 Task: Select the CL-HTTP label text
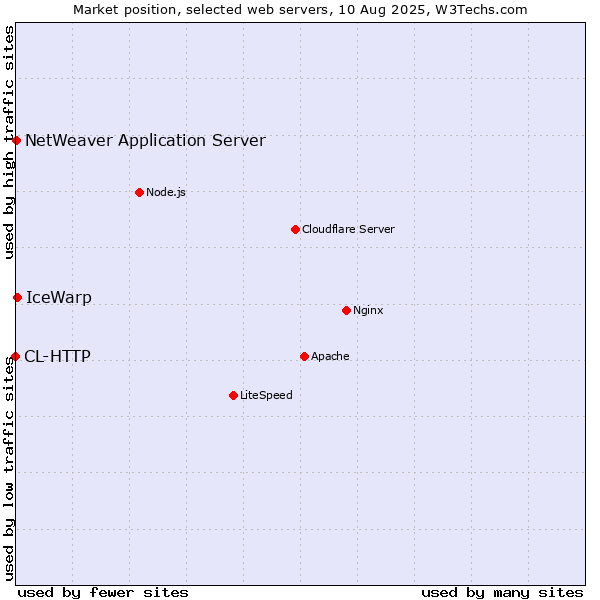coord(57,356)
